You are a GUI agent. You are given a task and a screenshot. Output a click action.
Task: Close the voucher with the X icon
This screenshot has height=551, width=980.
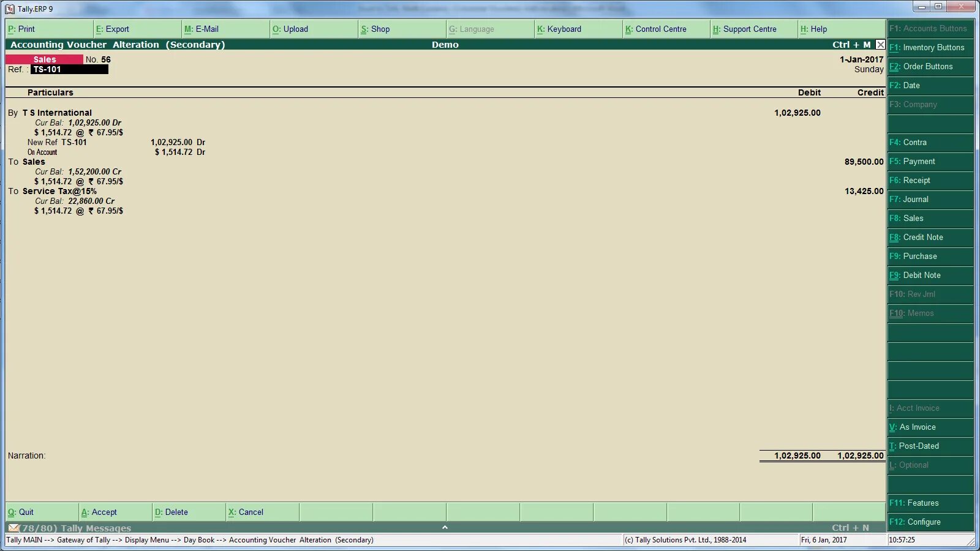(x=880, y=45)
